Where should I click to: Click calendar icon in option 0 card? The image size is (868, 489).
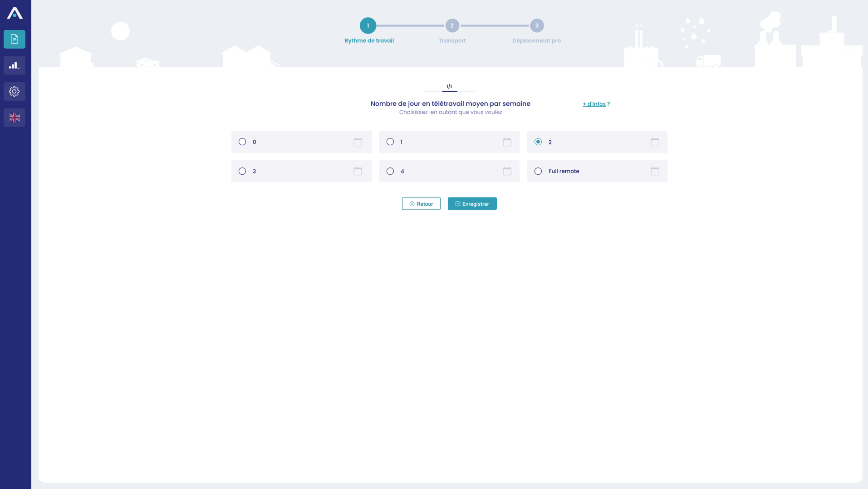coord(358,142)
